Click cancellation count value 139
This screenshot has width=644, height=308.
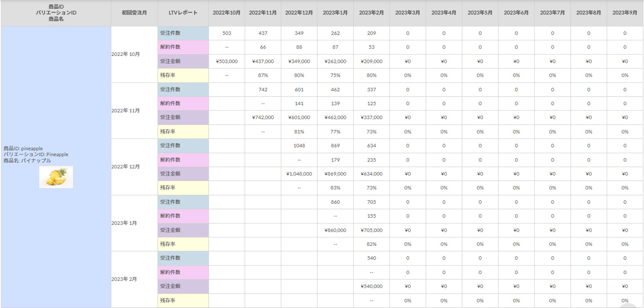pos(335,103)
